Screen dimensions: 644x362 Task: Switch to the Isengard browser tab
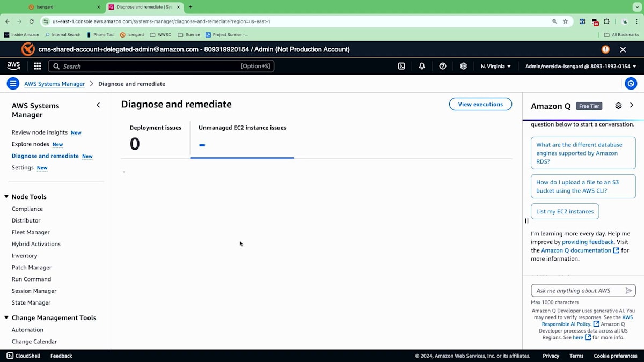tap(64, 7)
